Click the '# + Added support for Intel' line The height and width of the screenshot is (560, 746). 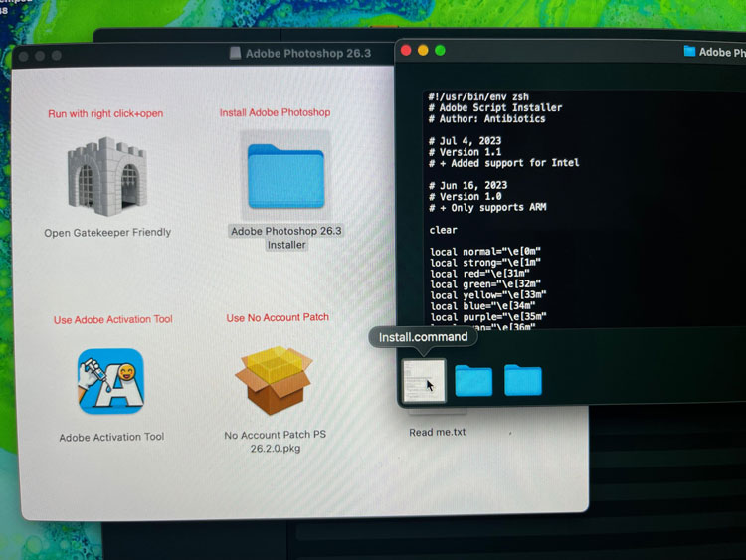tap(504, 163)
